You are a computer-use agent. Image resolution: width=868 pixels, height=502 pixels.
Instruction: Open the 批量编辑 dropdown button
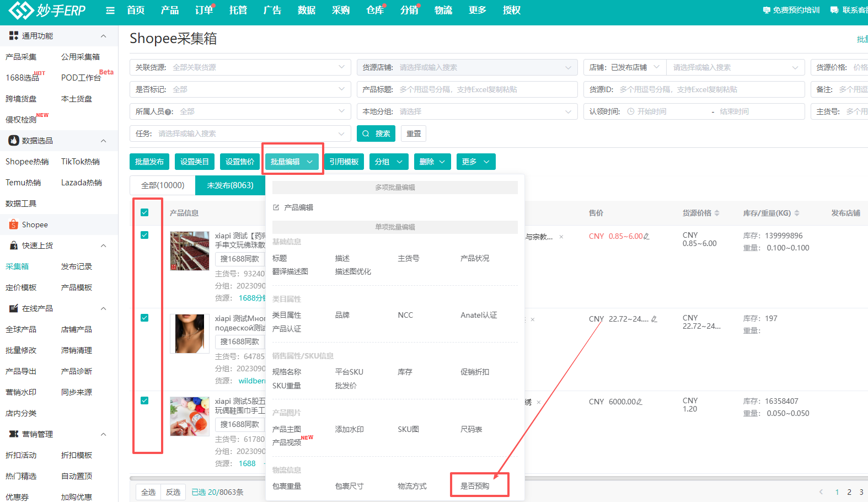click(292, 162)
